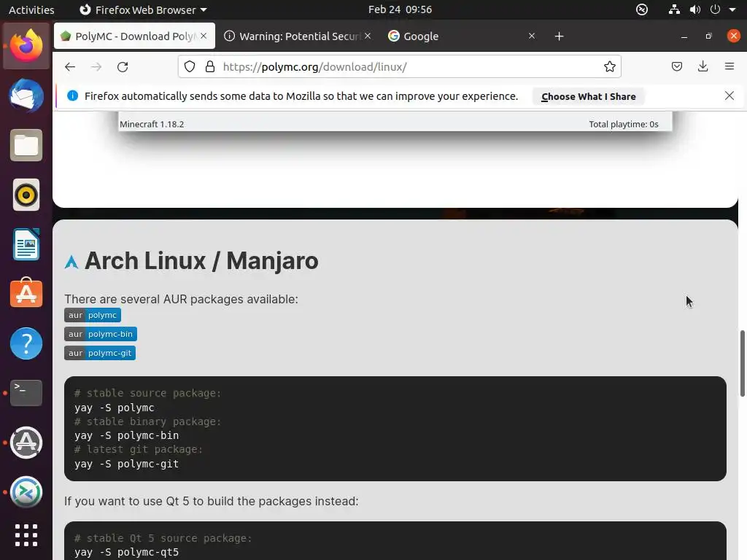Close the Warning: Potential Security tab

tap(368, 36)
